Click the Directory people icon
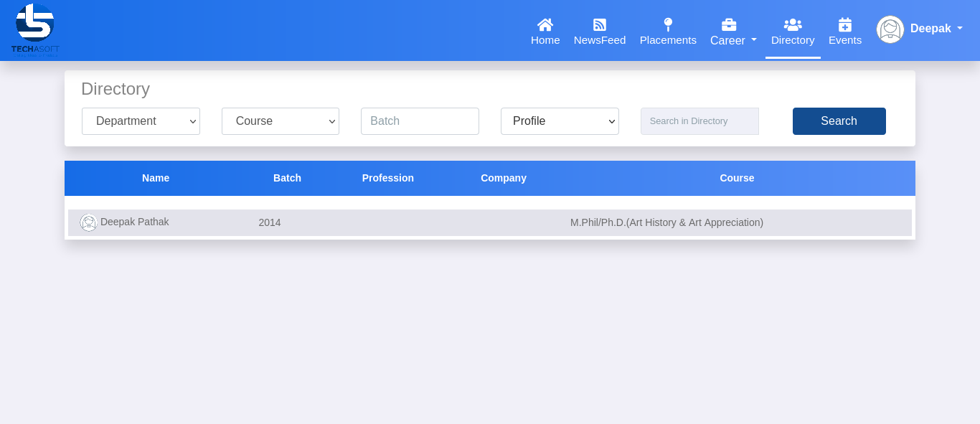Screen dimensions: 980x424 point(793,24)
